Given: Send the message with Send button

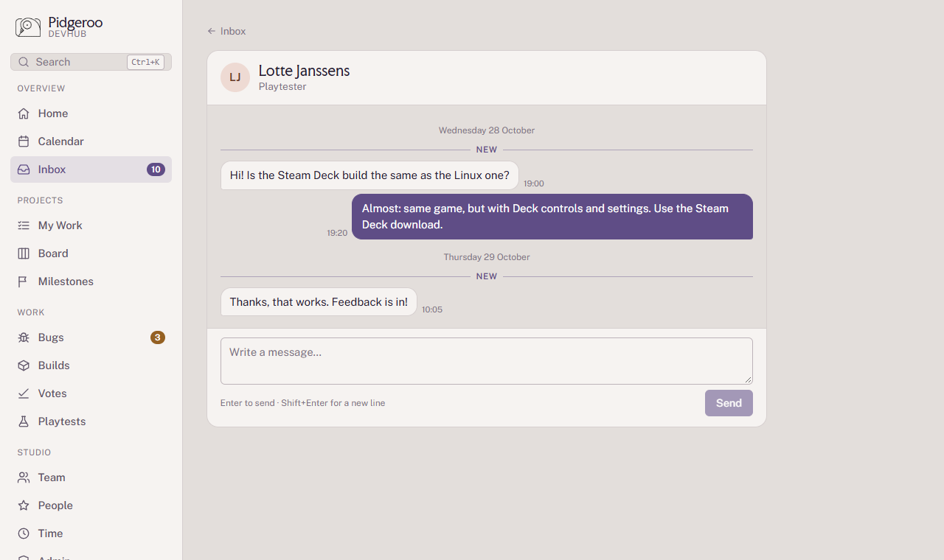Looking at the screenshot, I should pos(729,403).
